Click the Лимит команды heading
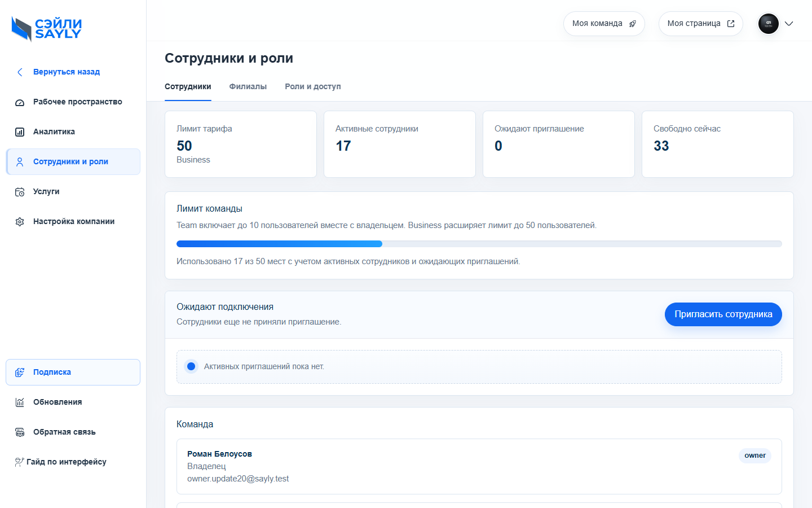Screen dimensions: 812x508 click(210, 209)
